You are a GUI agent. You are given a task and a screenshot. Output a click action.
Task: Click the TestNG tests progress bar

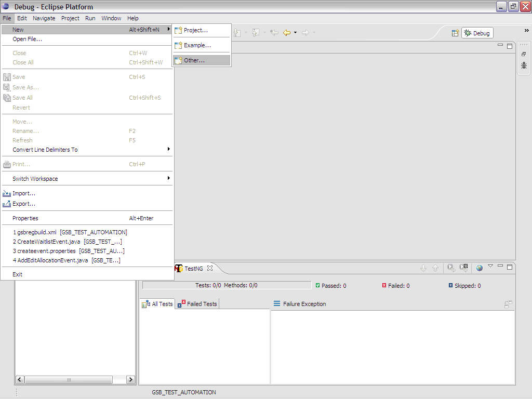click(x=227, y=285)
